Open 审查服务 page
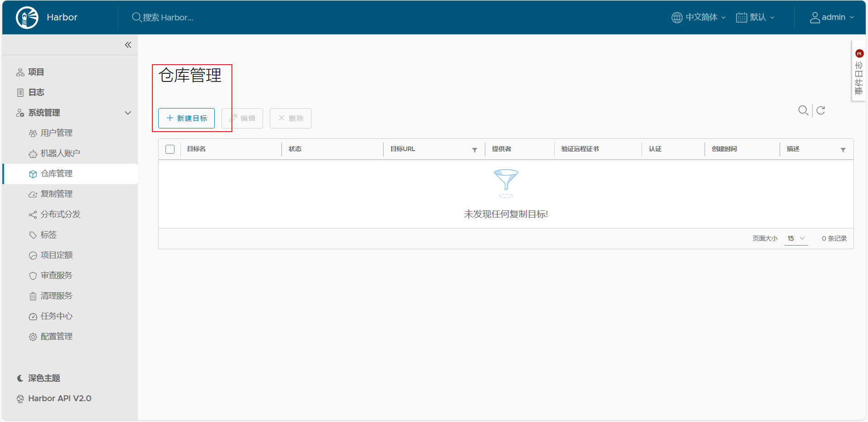 pos(57,275)
